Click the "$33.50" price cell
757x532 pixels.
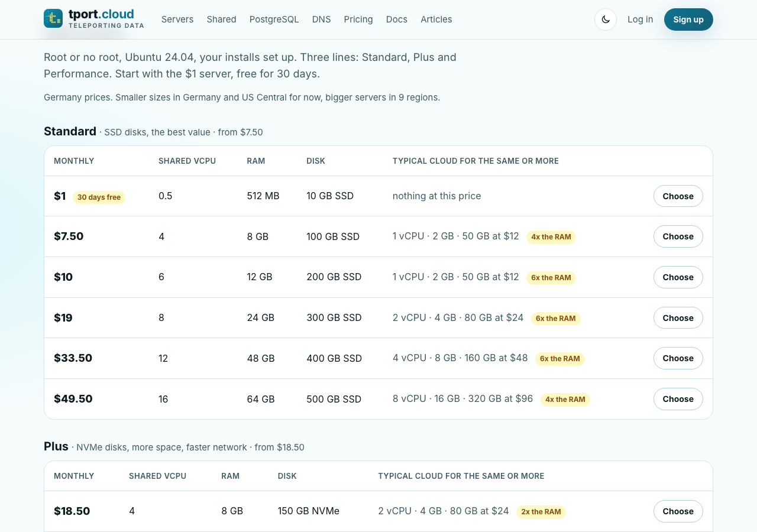point(73,358)
